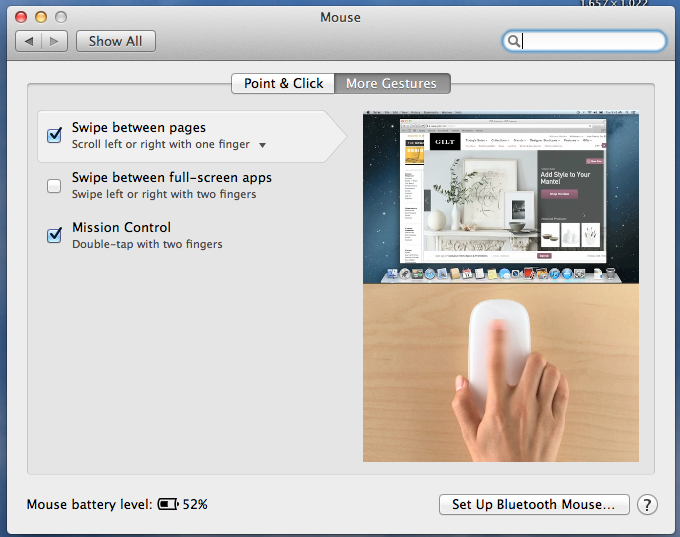This screenshot has width=680, height=537.
Task: Open the scroll with one finger dropdown
Action: [x=262, y=145]
